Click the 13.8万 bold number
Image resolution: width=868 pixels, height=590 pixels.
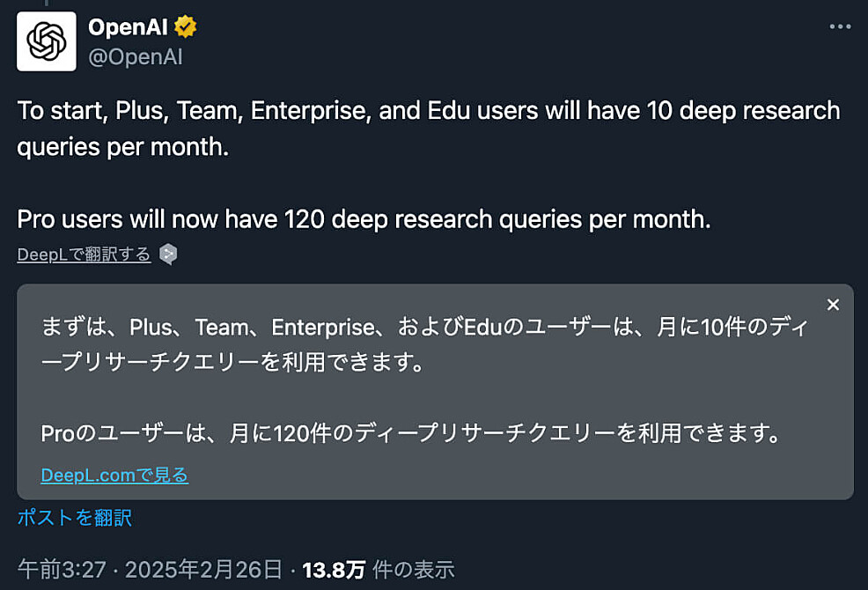coord(334,570)
